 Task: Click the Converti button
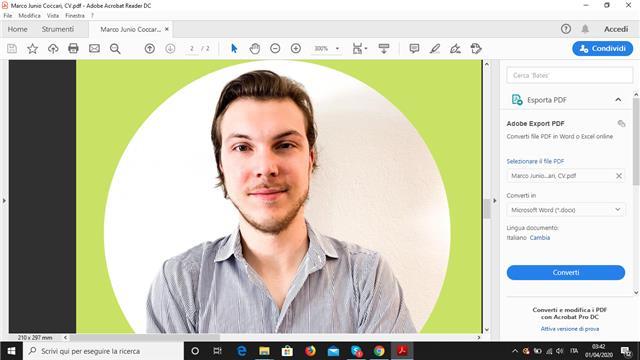tap(566, 272)
